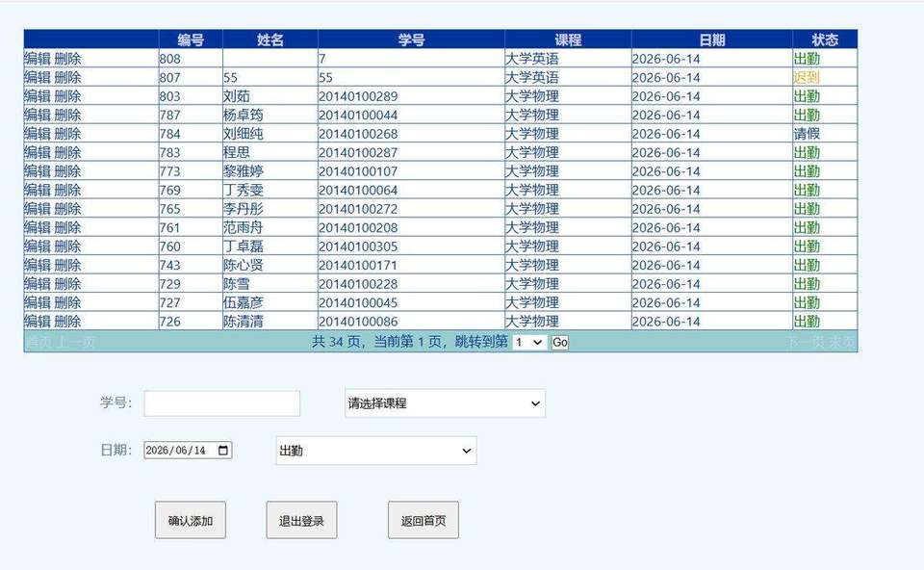
Task: Click the name 陈清清
Action: click(244, 322)
